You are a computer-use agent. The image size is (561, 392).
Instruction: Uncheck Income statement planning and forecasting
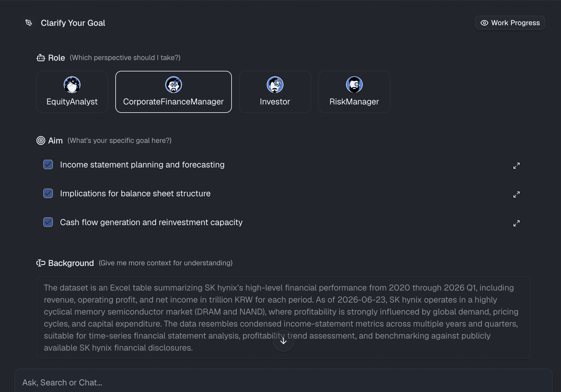[48, 164]
